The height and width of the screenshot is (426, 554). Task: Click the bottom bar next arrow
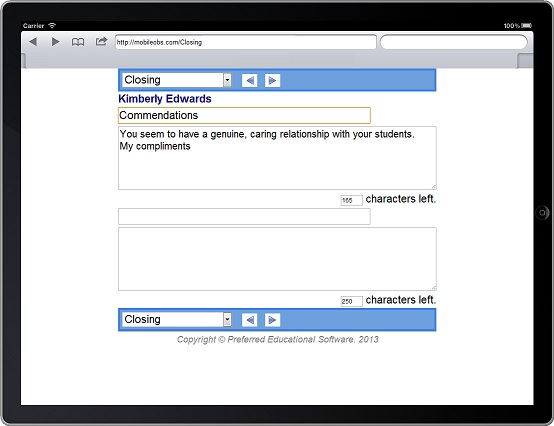coord(272,320)
